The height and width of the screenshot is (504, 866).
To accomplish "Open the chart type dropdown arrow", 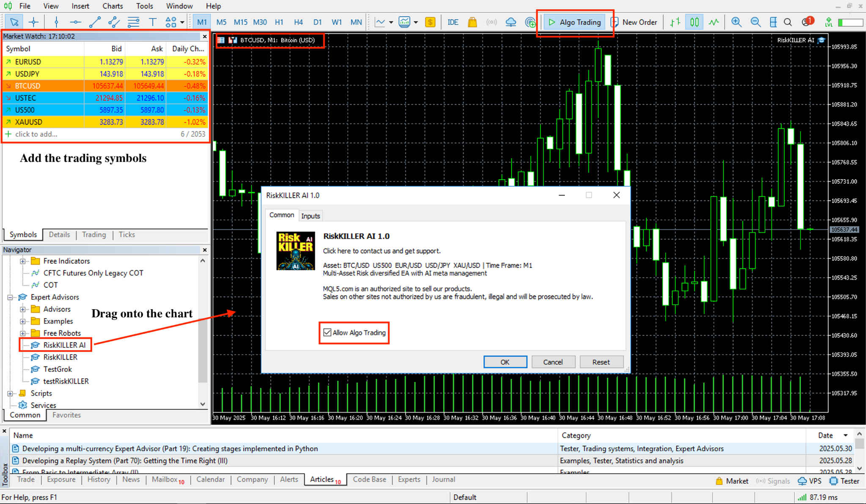I will point(391,22).
